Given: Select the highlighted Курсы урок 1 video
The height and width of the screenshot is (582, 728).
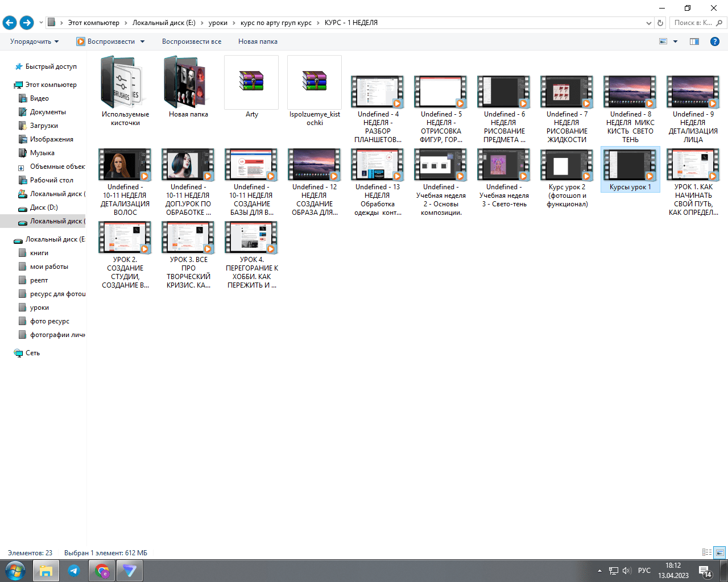Looking at the screenshot, I should [630, 169].
